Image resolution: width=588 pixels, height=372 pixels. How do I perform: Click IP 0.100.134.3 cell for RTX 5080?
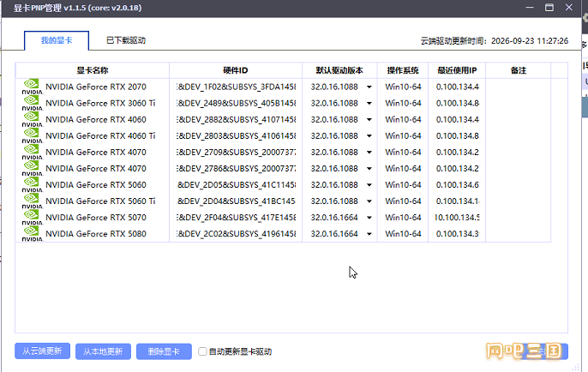pos(457,234)
